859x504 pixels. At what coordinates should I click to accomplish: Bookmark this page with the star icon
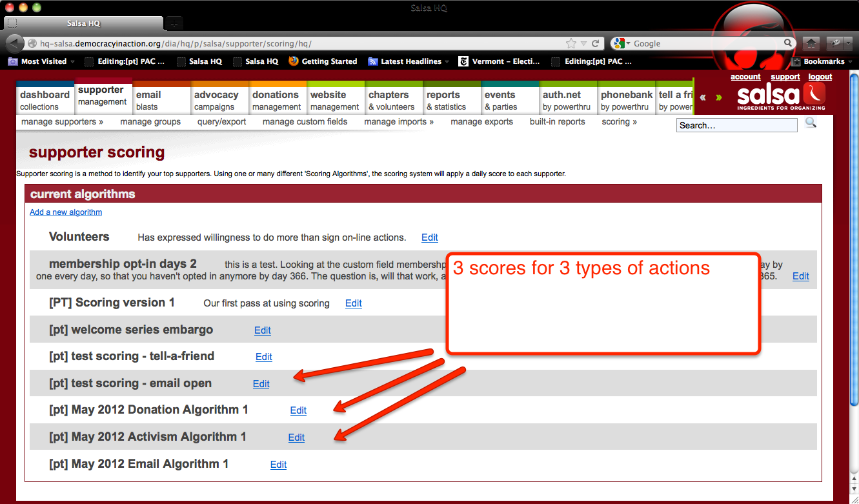click(x=571, y=43)
